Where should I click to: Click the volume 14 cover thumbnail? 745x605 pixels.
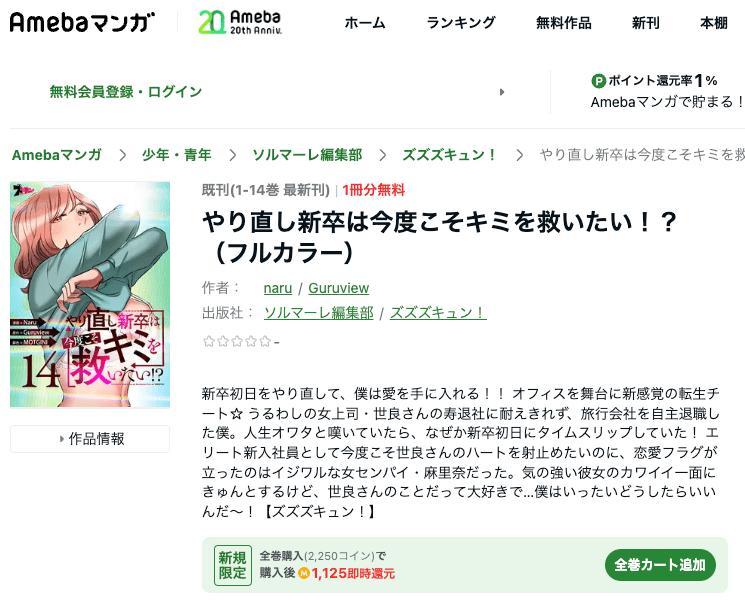[90, 295]
